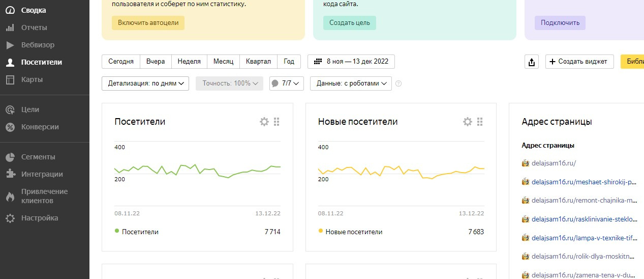Open the Отчеты section
This screenshot has height=279, width=644.
(x=34, y=27)
